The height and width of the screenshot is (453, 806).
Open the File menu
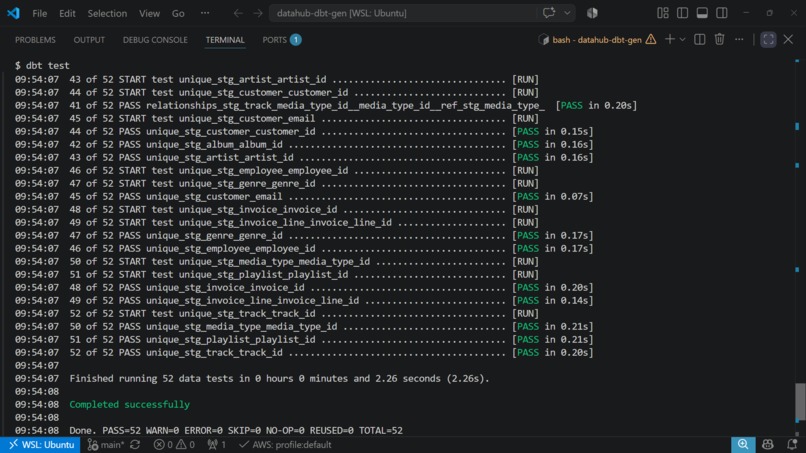(40, 13)
